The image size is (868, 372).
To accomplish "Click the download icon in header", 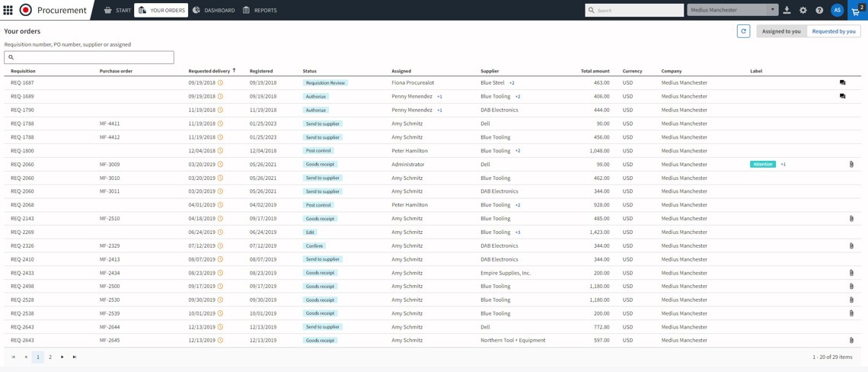I will pyautogui.click(x=787, y=10).
